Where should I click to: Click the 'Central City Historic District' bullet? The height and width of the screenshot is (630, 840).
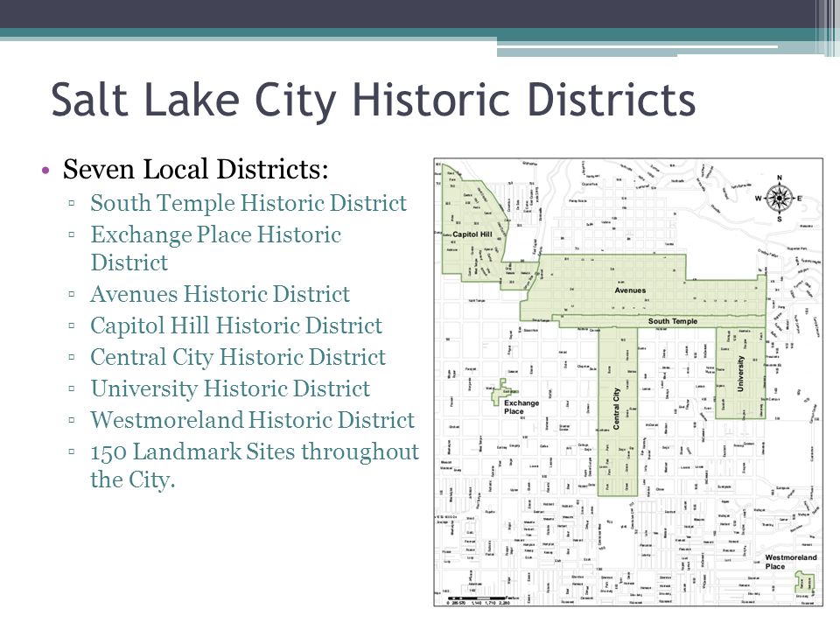pos(238,357)
